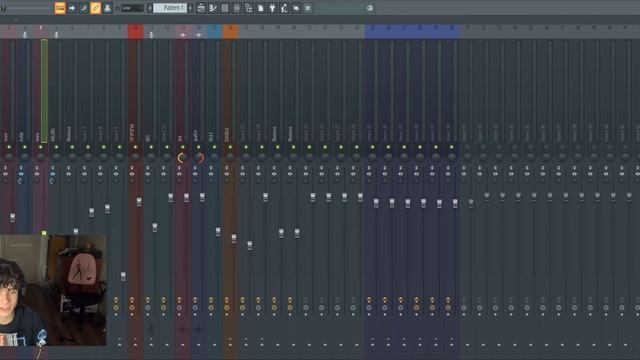
Task: Select the pink mixer track header
Action: tap(183, 31)
